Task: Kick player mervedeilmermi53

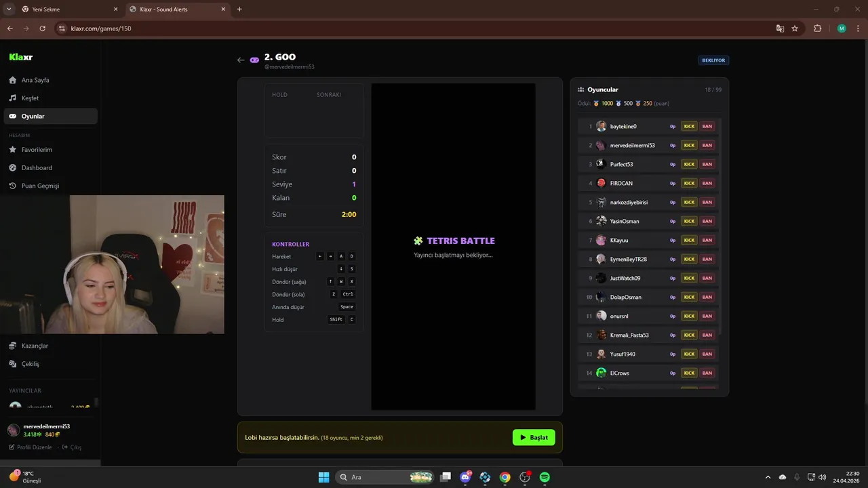Action: point(689,145)
